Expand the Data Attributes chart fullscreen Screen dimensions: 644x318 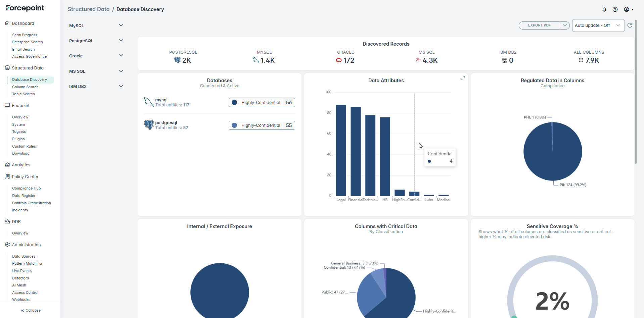[x=462, y=78]
